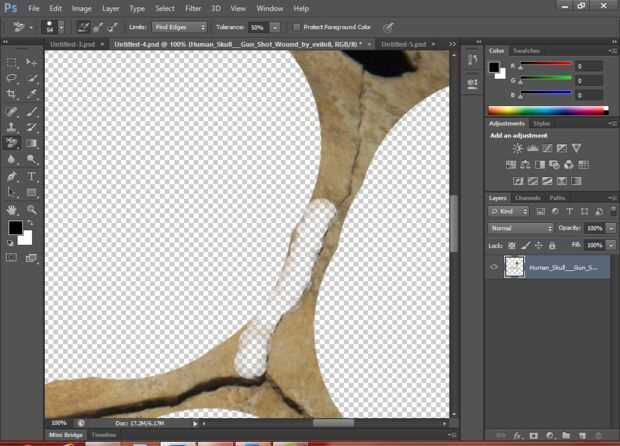
Task: Expand the hidden document tabs chevron
Action: click(452, 44)
